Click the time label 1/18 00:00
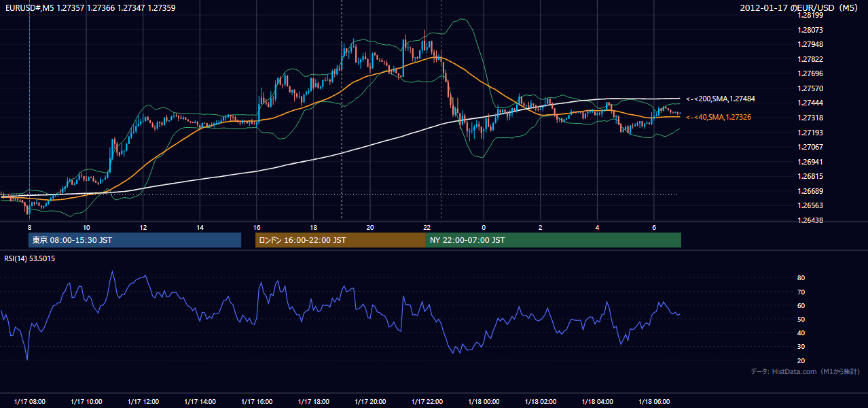868x408 pixels. (x=484, y=402)
